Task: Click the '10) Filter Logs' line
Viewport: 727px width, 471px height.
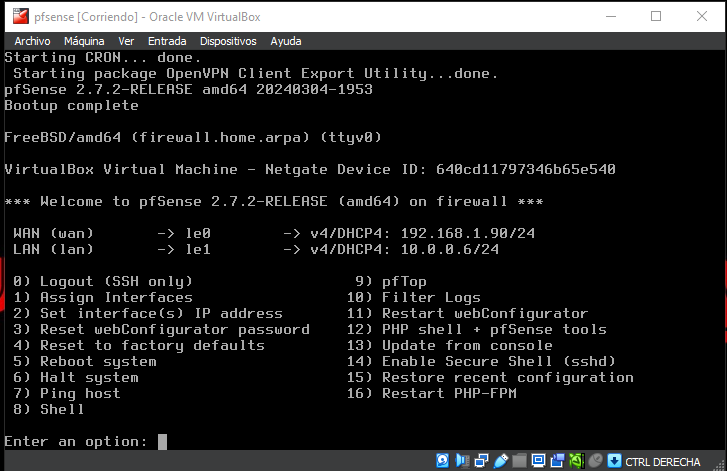Action: coord(414,297)
